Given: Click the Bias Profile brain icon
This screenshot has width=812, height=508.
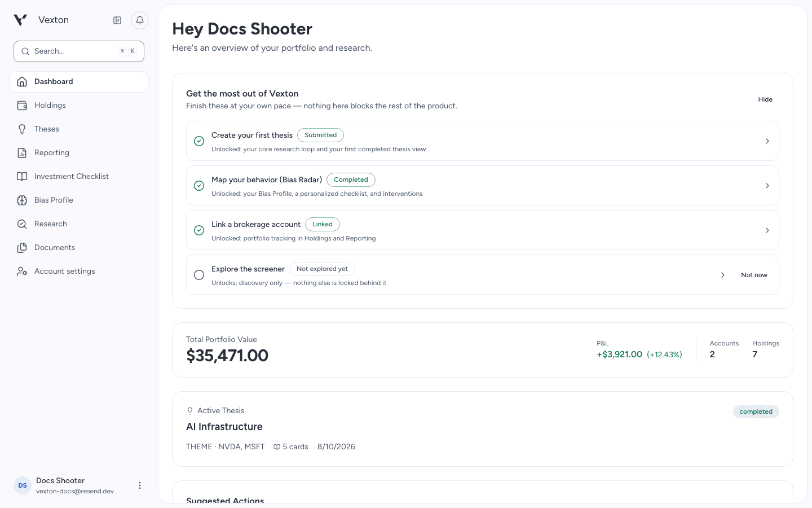Looking at the screenshot, I should click(22, 200).
